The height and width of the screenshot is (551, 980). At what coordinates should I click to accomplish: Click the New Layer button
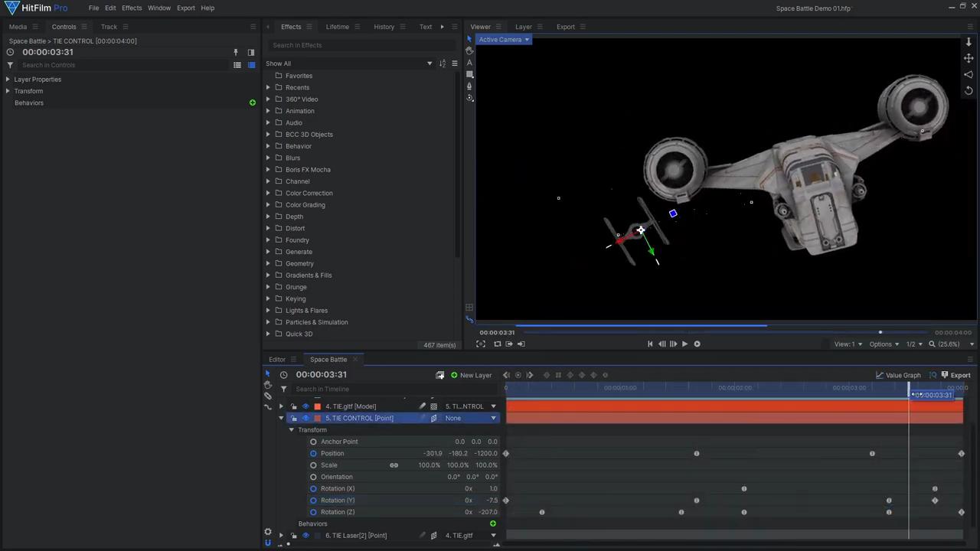tap(471, 375)
